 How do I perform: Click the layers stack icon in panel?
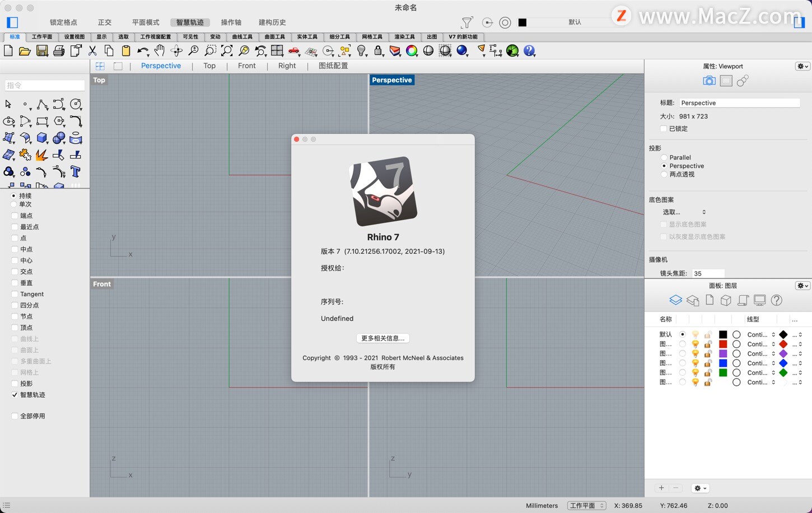point(676,300)
